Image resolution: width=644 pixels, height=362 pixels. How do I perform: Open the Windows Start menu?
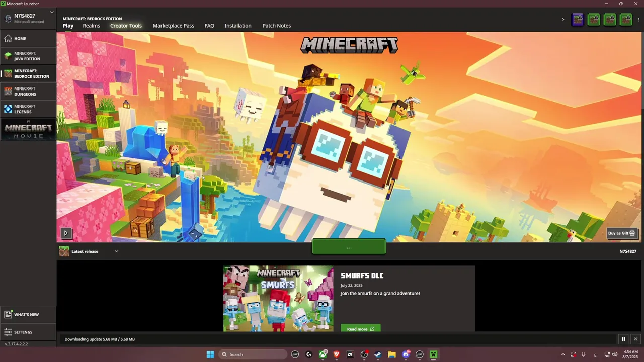point(210,354)
